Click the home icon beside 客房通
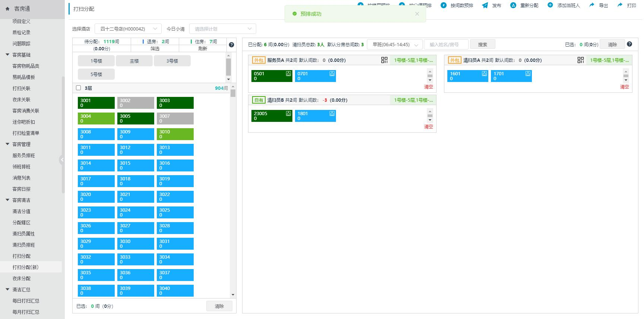This screenshot has height=319, width=644. click(x=7, y=9)
